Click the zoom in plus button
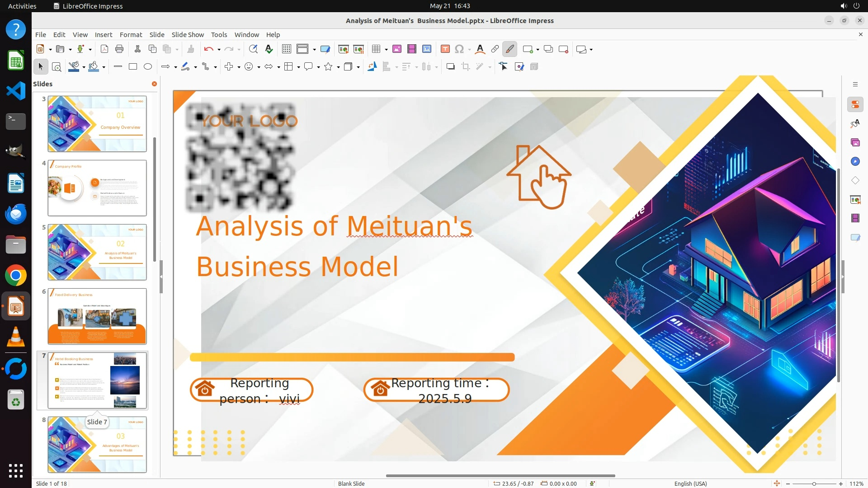The height and width of the screenshot is (488, 868). pyautogui.click(x=841, y=484)
